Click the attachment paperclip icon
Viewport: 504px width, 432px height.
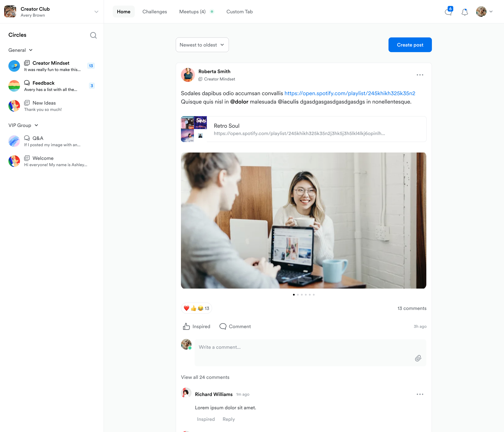(418, 358)
